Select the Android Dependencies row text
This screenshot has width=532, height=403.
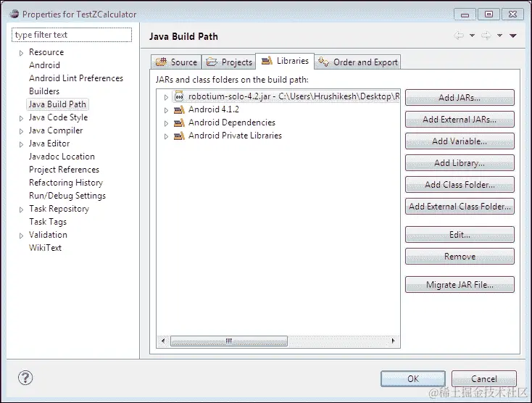(232, 122)
